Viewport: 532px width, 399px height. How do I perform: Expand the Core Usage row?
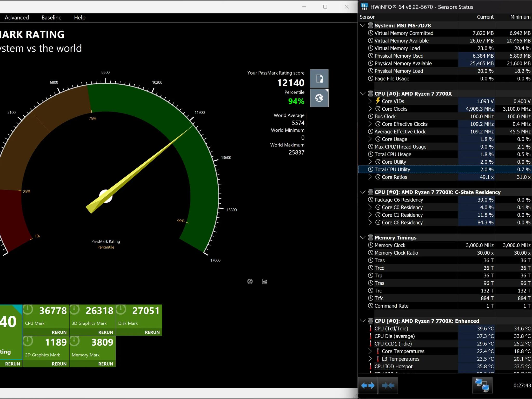click(x=370, y=139)
